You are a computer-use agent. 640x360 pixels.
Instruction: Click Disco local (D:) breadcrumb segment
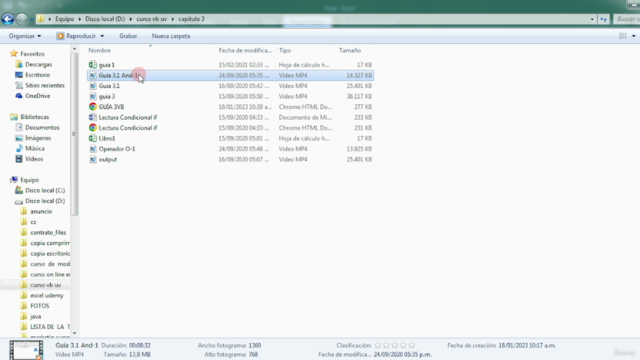pos(105,19)
